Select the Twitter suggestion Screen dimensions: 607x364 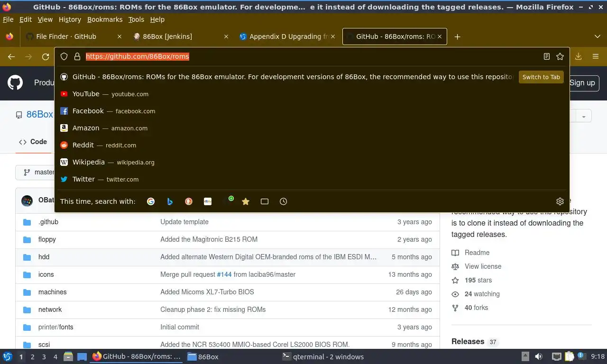[312, 179]
